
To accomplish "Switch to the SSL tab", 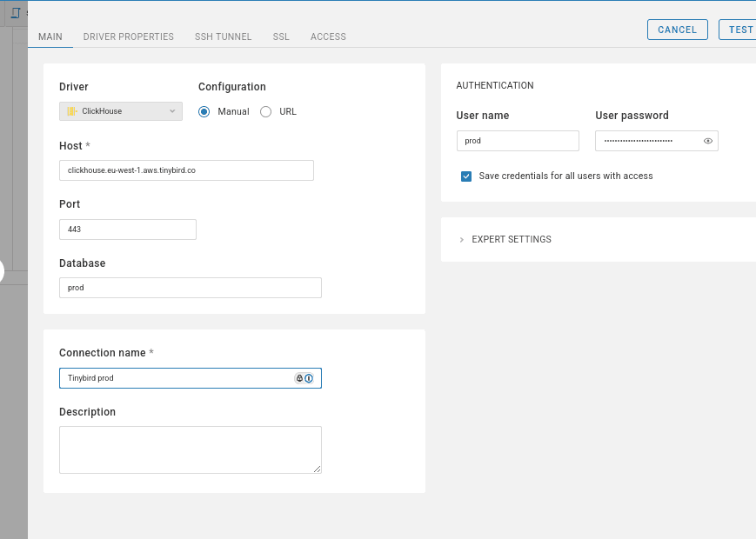I will pyautogui.click(x=281, y=37).
